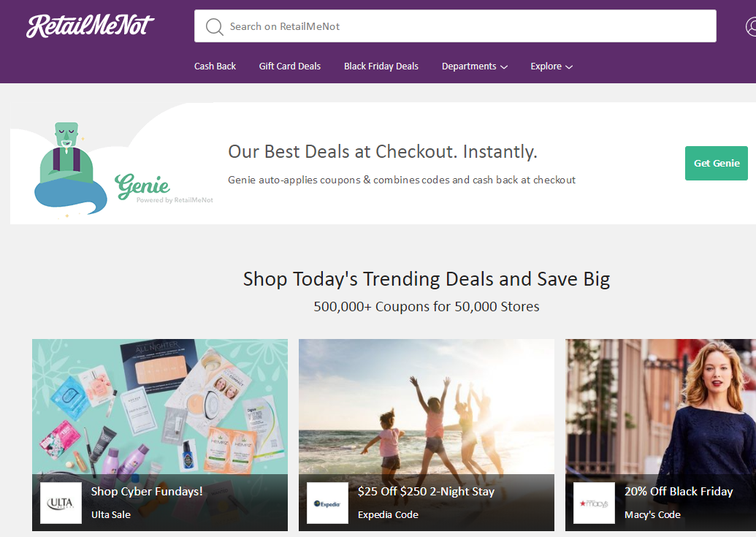756x537 pixels.
Task: Click the RetailMeNot logo
Action: point(90,26)
